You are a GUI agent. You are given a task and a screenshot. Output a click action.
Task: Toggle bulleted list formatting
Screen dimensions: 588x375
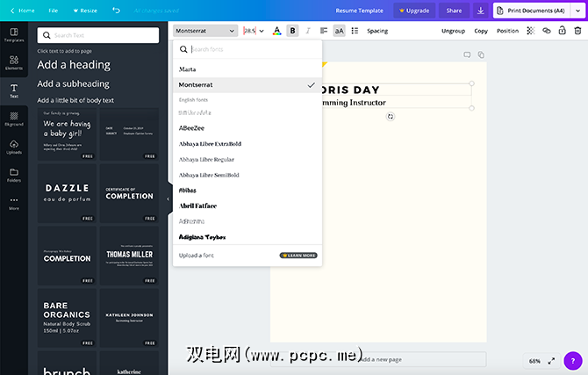[x=355, y=31]
